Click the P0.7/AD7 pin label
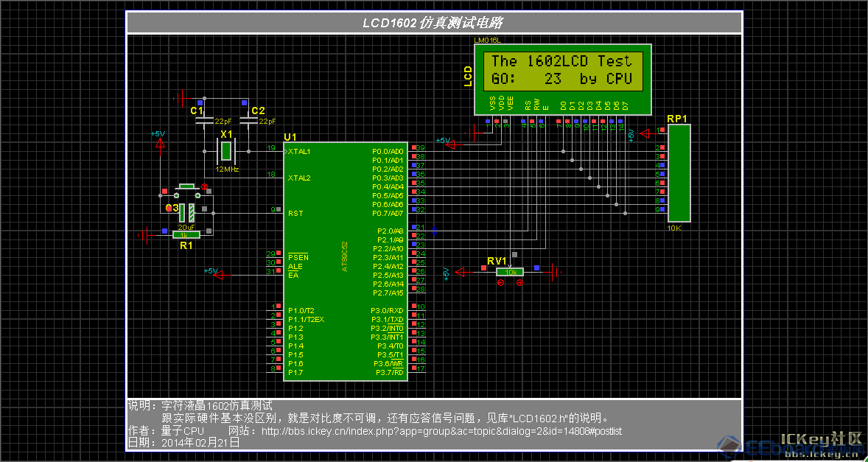 (388, 213)
